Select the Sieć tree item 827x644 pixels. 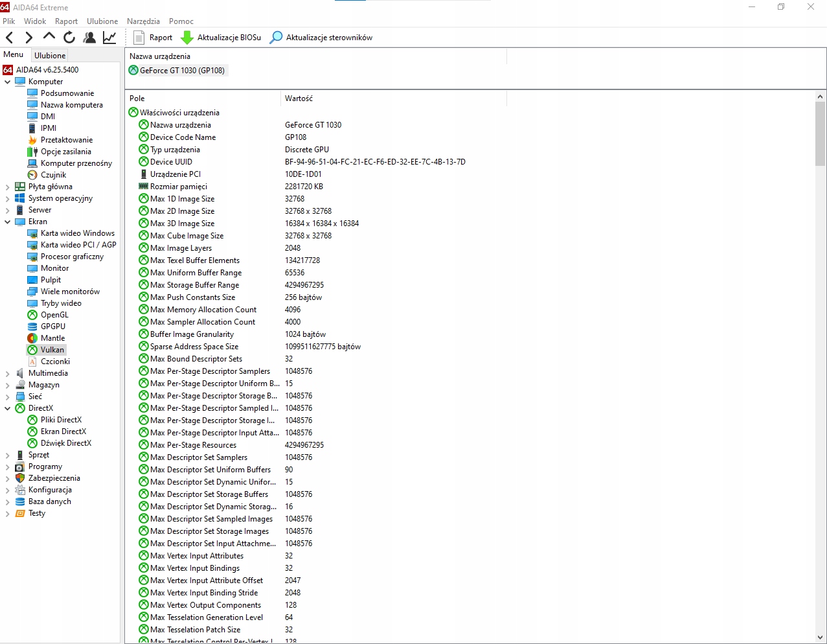coord(28,397)
